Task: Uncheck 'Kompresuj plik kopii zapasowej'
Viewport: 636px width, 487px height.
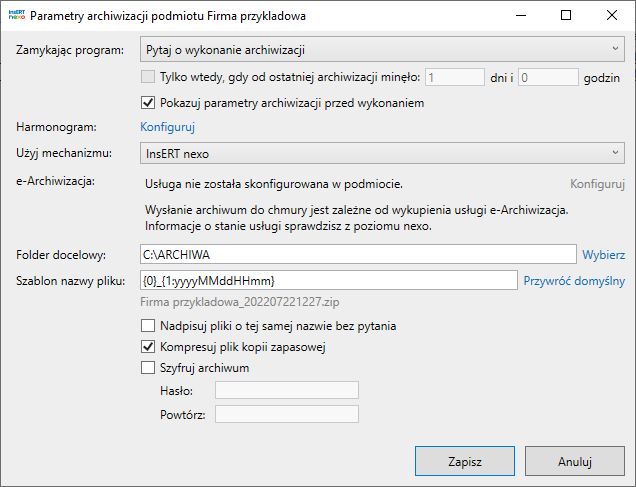Action: (149, 347)
